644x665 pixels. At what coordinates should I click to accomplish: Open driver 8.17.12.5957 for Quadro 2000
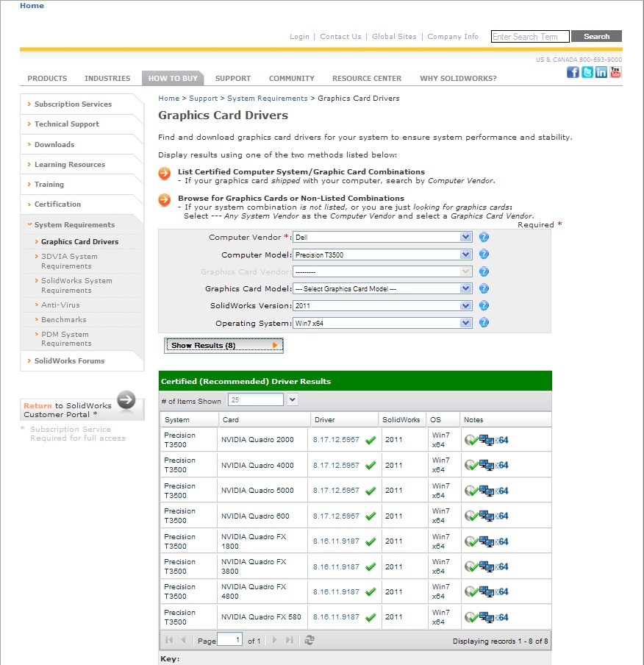pyautogui.click(x=336, y=440)
